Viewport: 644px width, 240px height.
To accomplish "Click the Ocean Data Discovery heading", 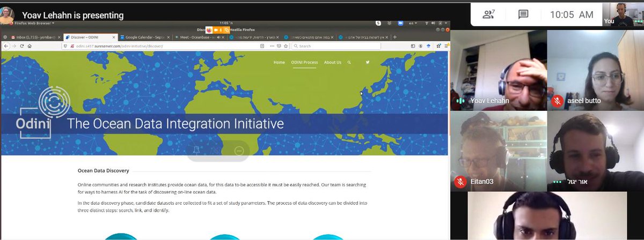I will (x=104, y=171).
